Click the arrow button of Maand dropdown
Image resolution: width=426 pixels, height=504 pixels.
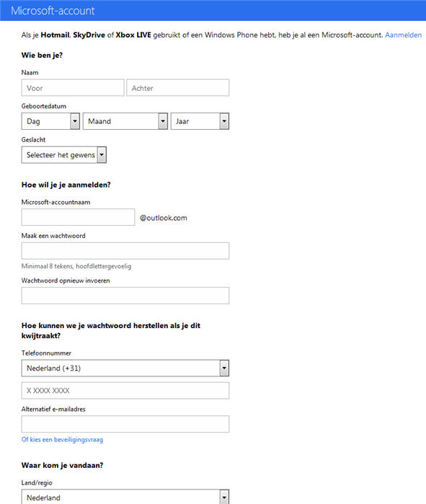click(163, 121)
